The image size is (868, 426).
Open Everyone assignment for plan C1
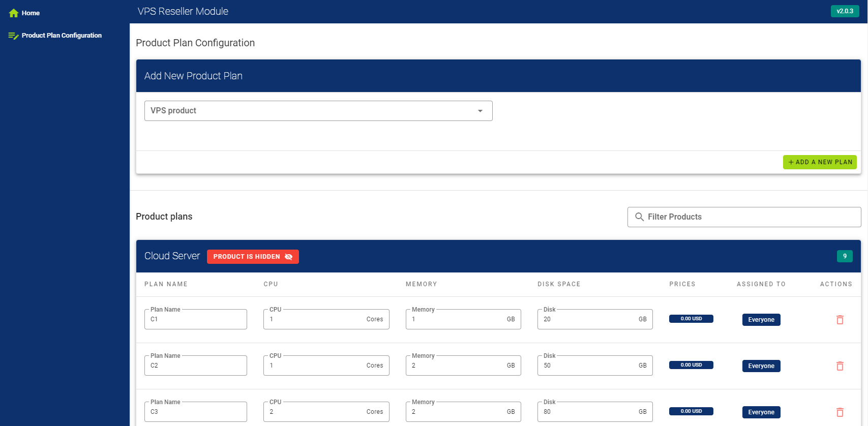[761, 320]
